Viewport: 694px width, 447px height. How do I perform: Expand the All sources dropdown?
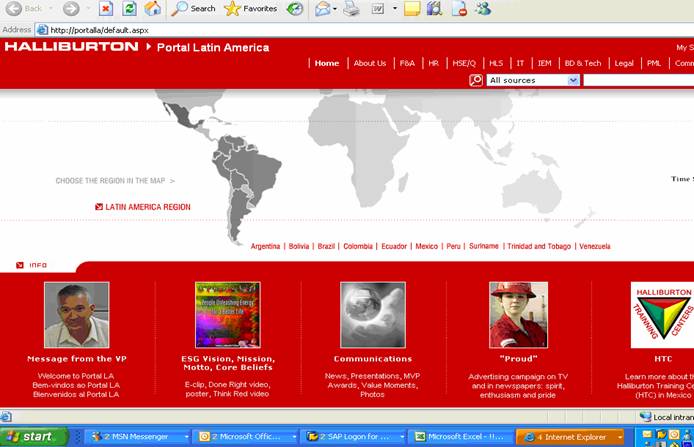(x=573, y=80)
